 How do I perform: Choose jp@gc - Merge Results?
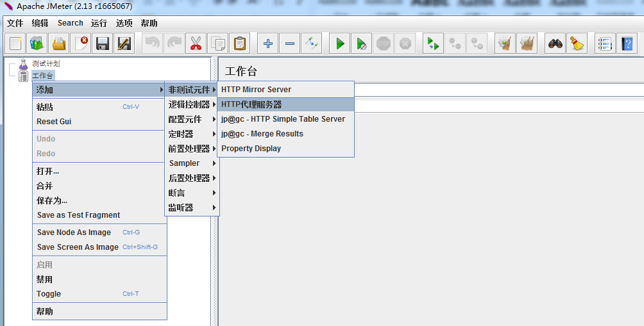[x=285, y=134]
